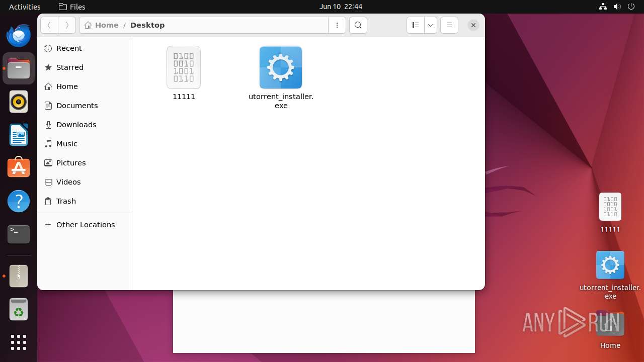The width and height of the screenshot is (644, 362).
Task: Show Applications grid in dock
Action: [19, 342]
